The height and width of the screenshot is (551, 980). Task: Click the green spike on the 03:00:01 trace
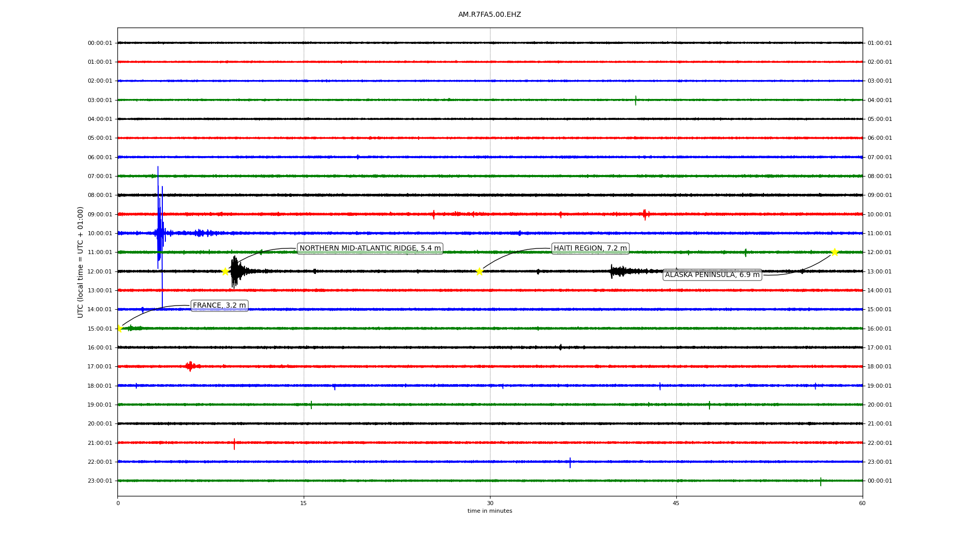(635, 100)
